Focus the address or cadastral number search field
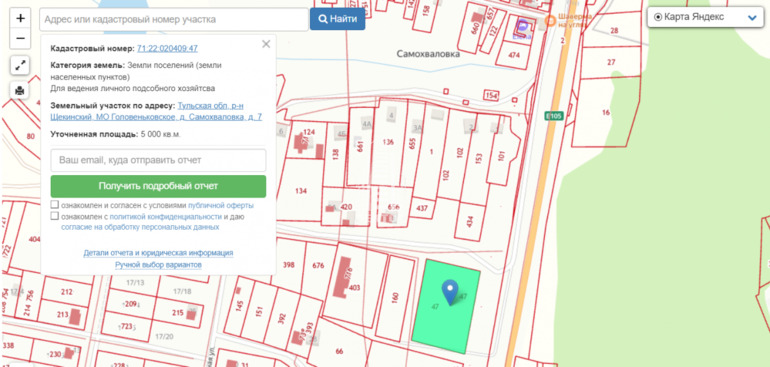 point(174,20)
